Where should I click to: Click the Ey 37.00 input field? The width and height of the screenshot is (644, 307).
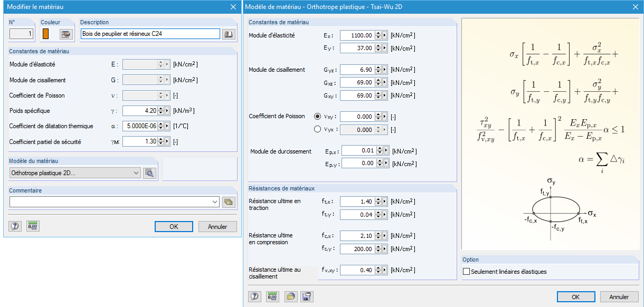[x=357, y=48]
